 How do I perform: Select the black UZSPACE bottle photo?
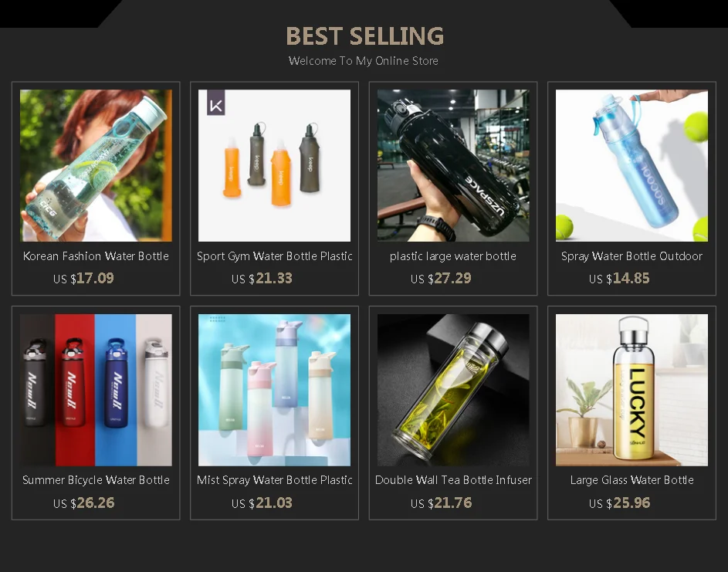tap(453, 165)
